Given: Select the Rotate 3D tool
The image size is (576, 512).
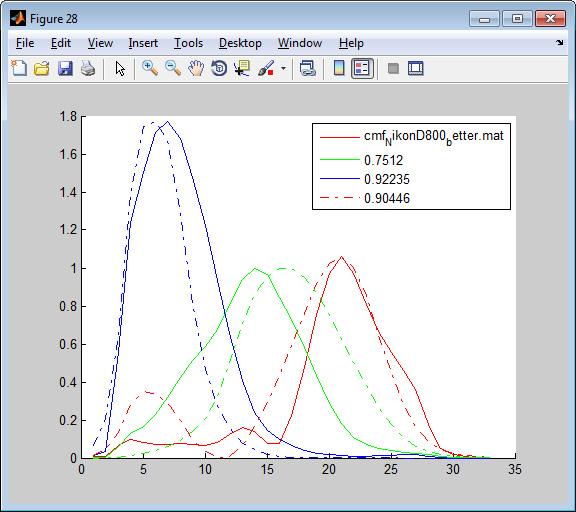Looking at the screenshot, I should click(x=219, y=68).
